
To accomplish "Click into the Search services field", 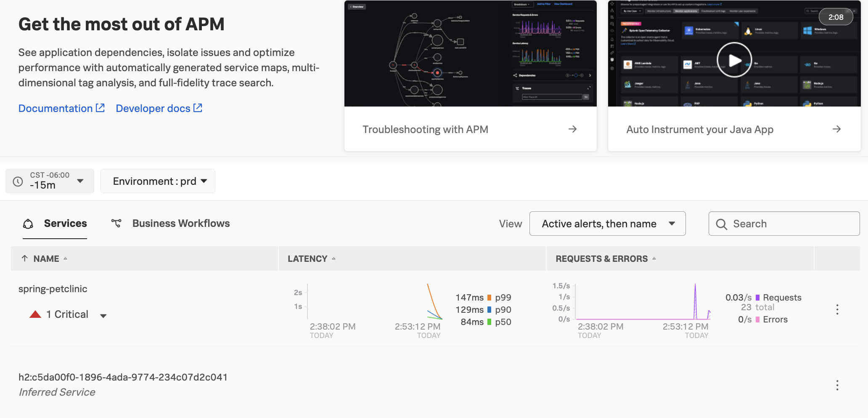I will click(784, 224).
